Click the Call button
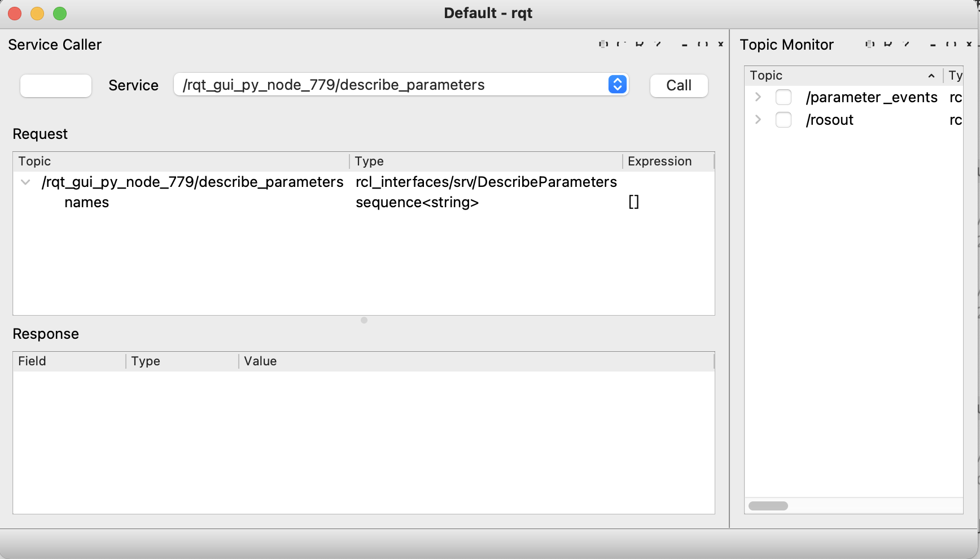 click(679, 85)
